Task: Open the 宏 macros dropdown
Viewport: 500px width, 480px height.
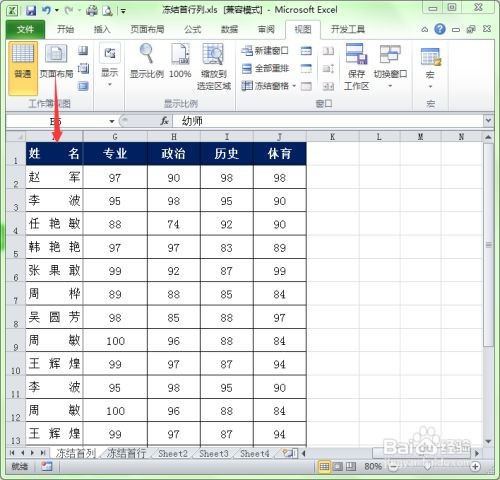Action: coord(430,67)
